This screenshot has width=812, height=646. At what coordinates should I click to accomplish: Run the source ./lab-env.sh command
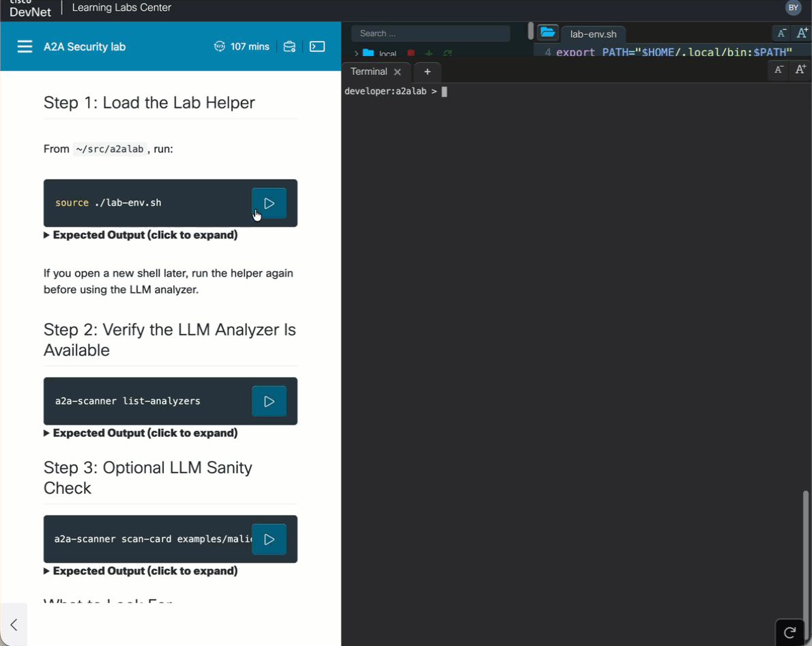click(269, 203)
